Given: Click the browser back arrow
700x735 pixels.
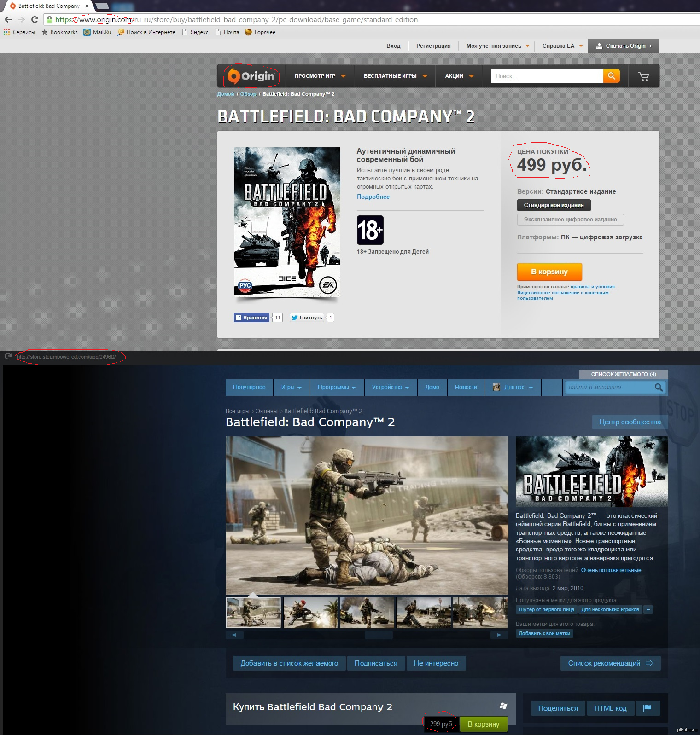Looking at the screenshot, I should (8, 19).
